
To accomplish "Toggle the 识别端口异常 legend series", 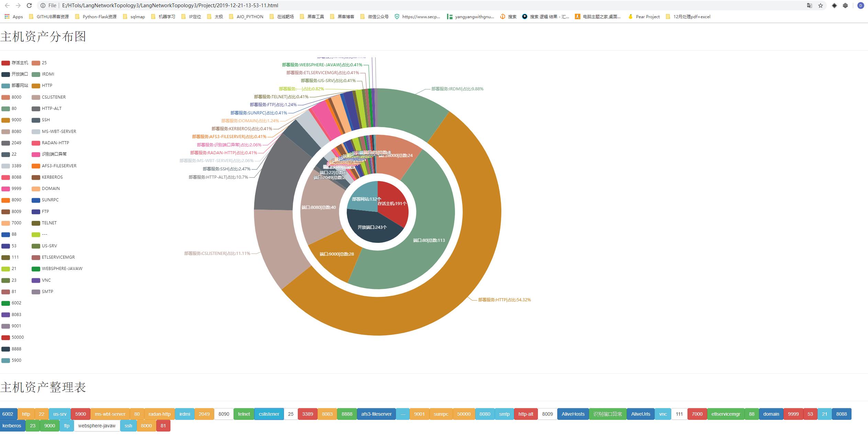I will (49, 154).
